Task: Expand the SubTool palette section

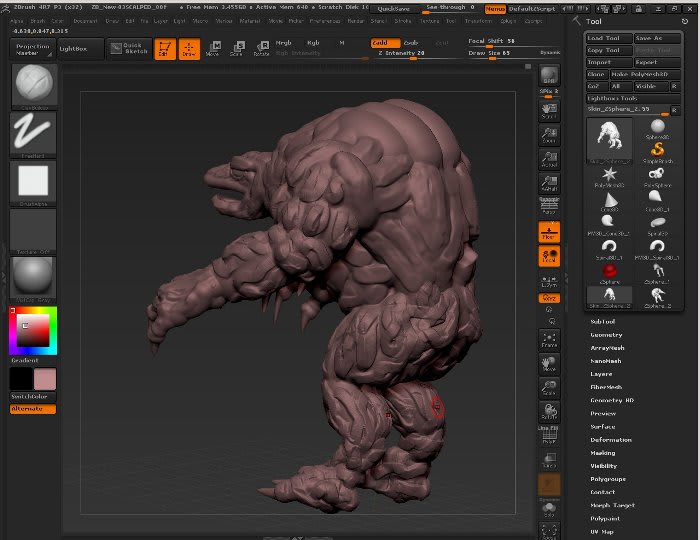Action: (603, 321)
